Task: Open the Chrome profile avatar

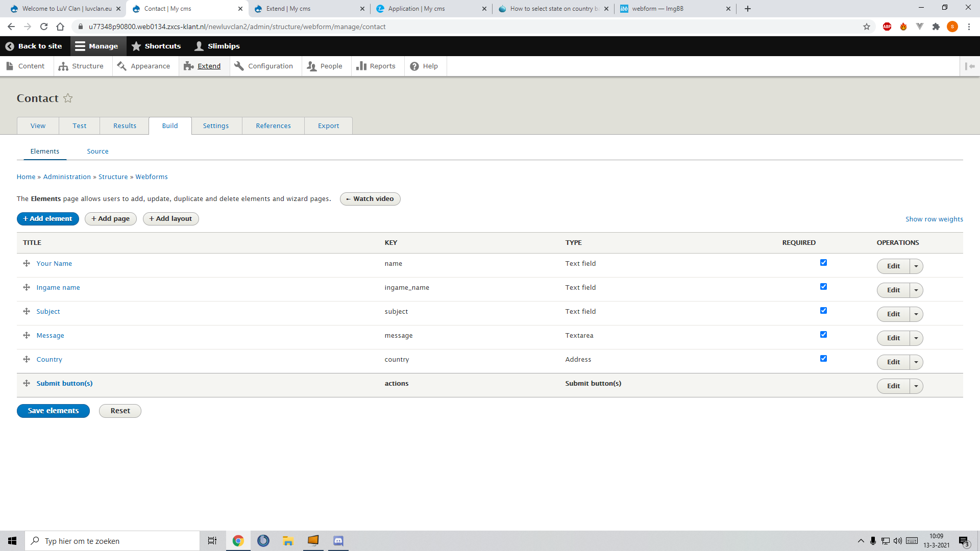Action: tap(952, 27)
